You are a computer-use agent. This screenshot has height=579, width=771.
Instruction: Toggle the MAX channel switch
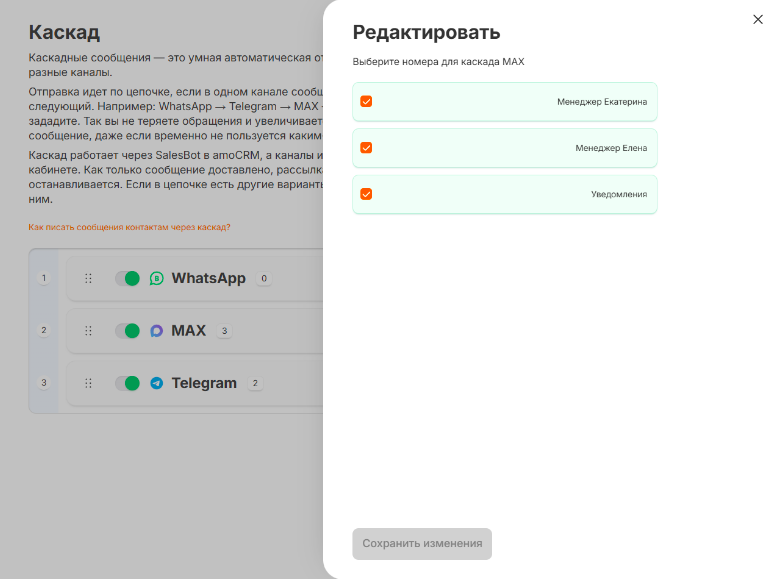pyautogui.click(x=127, y=331)
